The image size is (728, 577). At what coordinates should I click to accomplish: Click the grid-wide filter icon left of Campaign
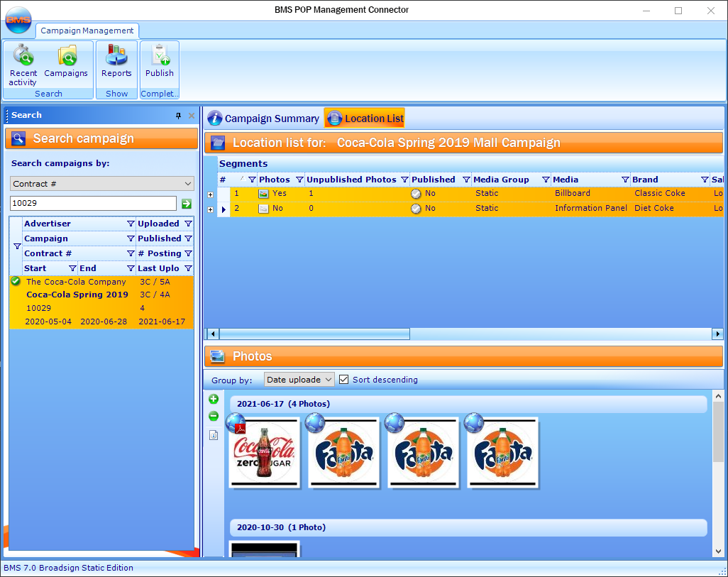coord(17,246)
